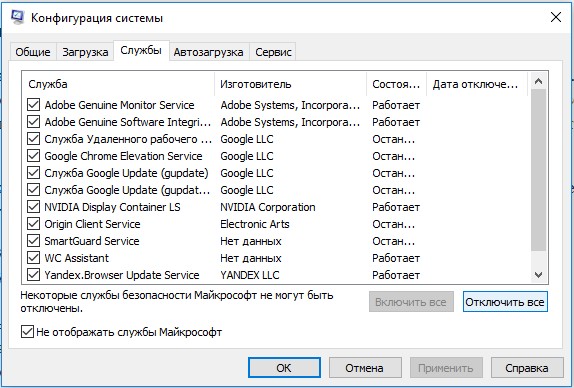
Task: Disable Google Chrome Elevation Service checkbox
Action: point(33,156)
